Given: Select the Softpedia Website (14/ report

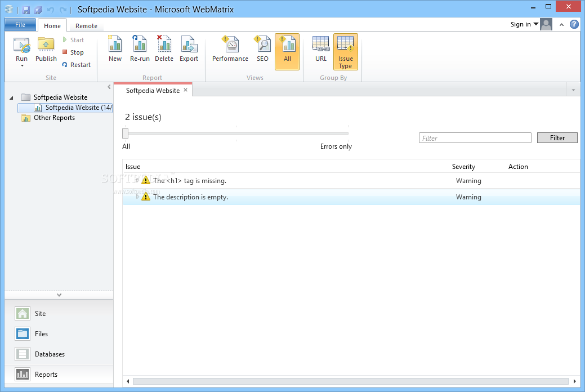Looking at the screenshot, I should [x=65, y=108].
